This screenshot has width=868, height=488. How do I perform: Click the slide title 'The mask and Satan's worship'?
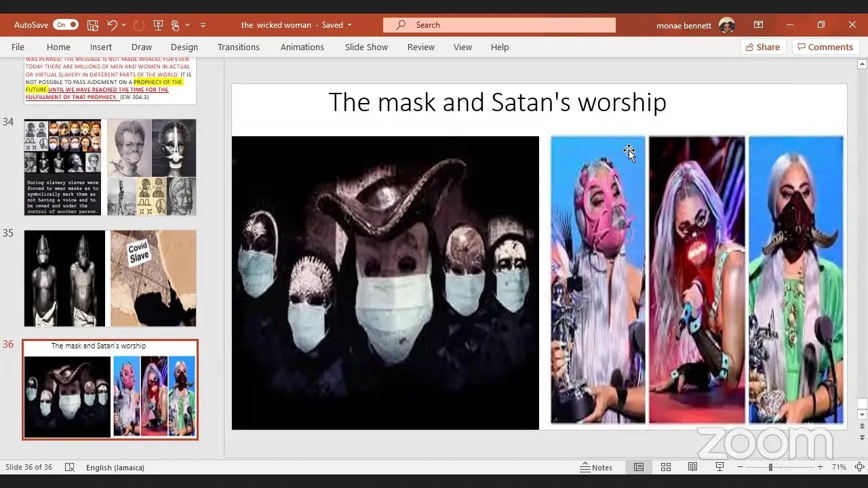(x=497, y=102)
